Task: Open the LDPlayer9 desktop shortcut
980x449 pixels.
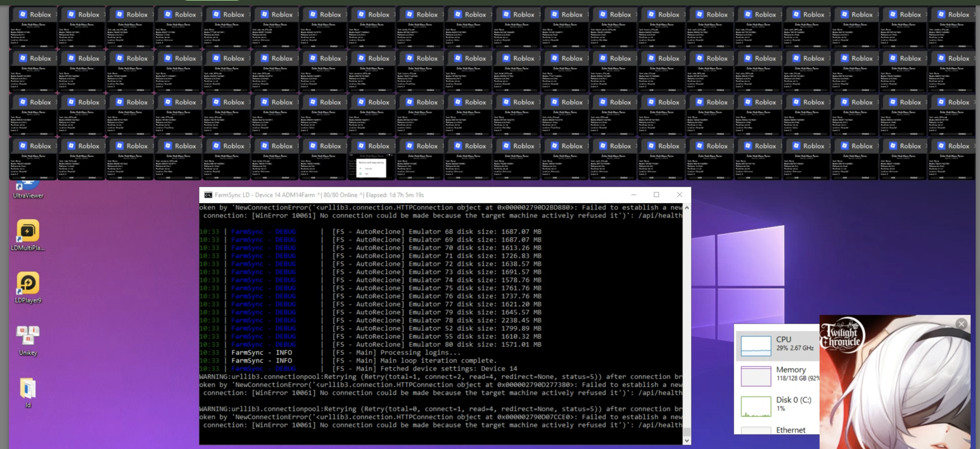Action: (x=28, y=287)
